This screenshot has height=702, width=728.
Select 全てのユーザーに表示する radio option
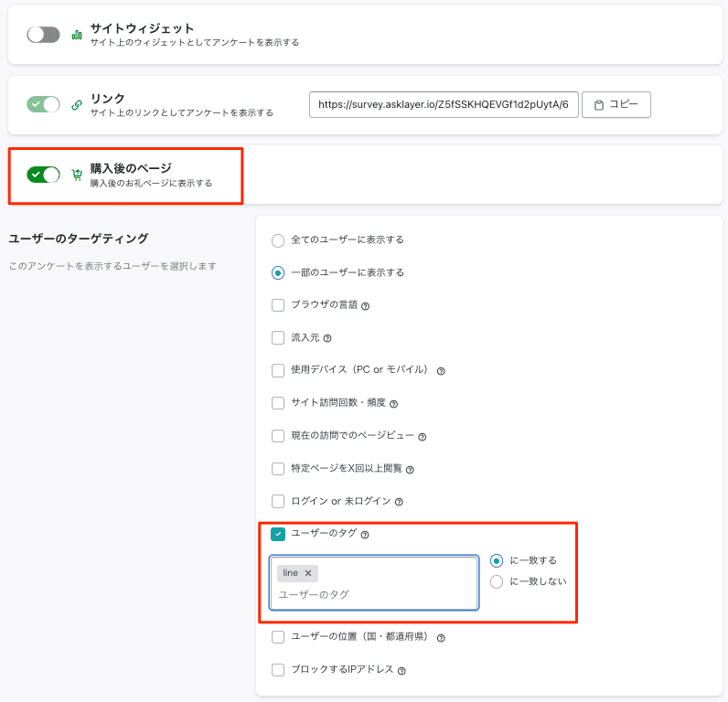278,240
